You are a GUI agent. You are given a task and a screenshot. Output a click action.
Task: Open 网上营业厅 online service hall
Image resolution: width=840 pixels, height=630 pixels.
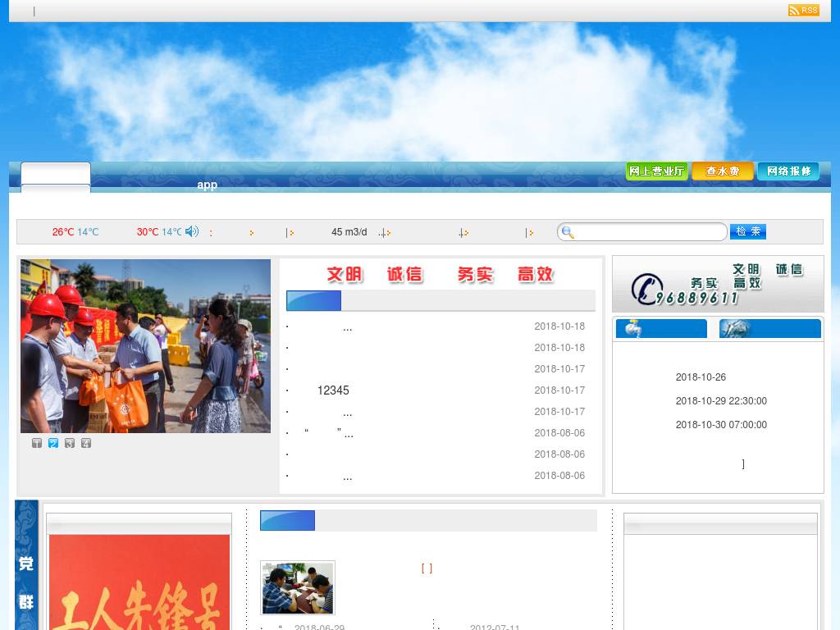tap(656, 171)
